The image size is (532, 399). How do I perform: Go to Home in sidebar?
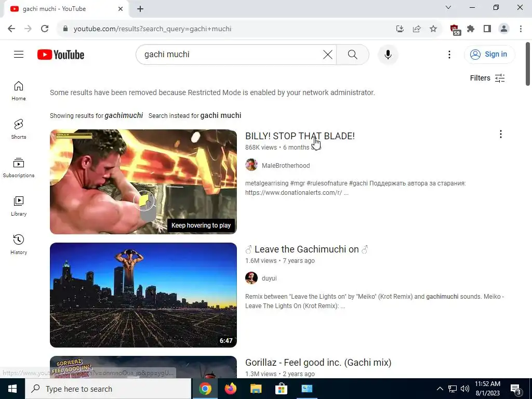pyautogui.click(x=19, y=91)
